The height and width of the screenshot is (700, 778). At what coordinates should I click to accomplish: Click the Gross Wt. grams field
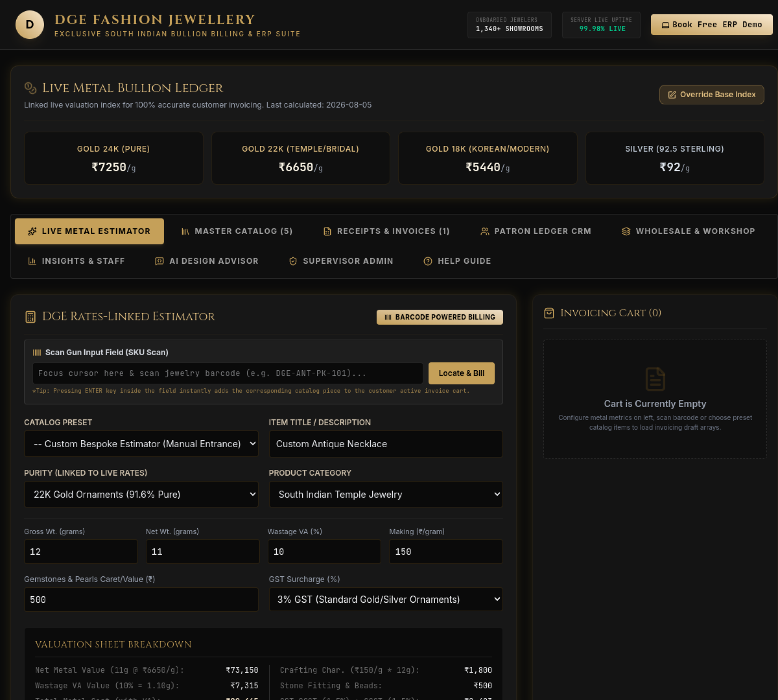[x=81, y=551]
